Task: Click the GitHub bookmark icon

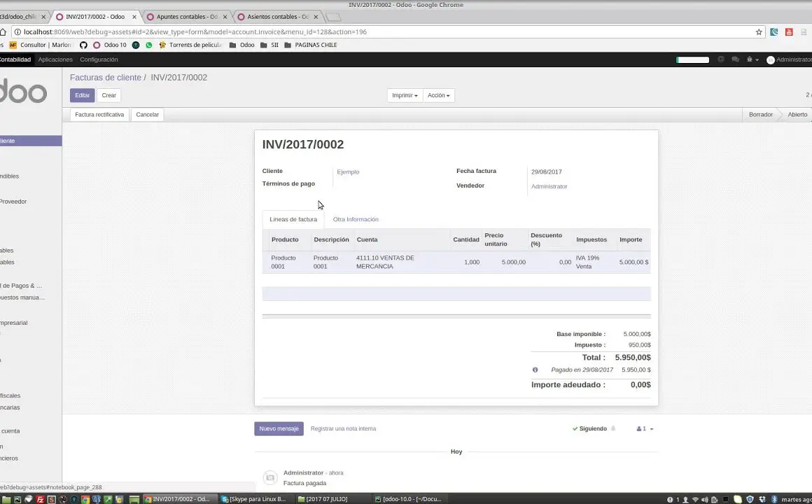Action: click(x=83, y=45)
